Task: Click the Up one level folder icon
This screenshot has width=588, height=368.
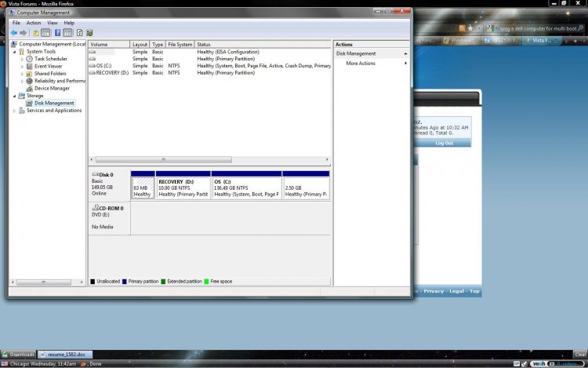Action: (x=35, y=33)
